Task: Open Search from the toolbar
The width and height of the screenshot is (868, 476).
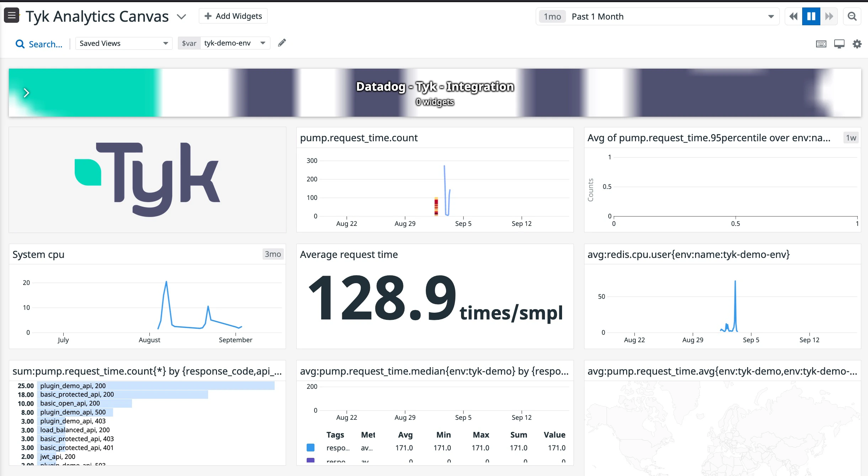Action: tap(39, 44)
